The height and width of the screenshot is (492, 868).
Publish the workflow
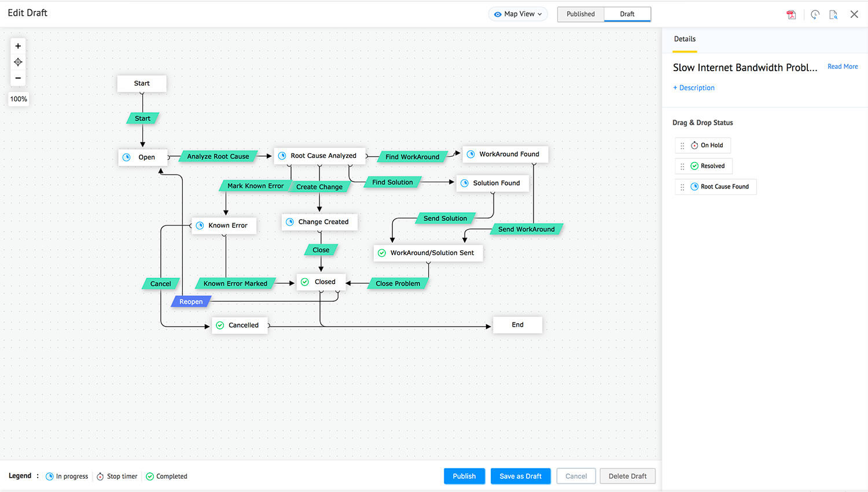coord(464,476)
